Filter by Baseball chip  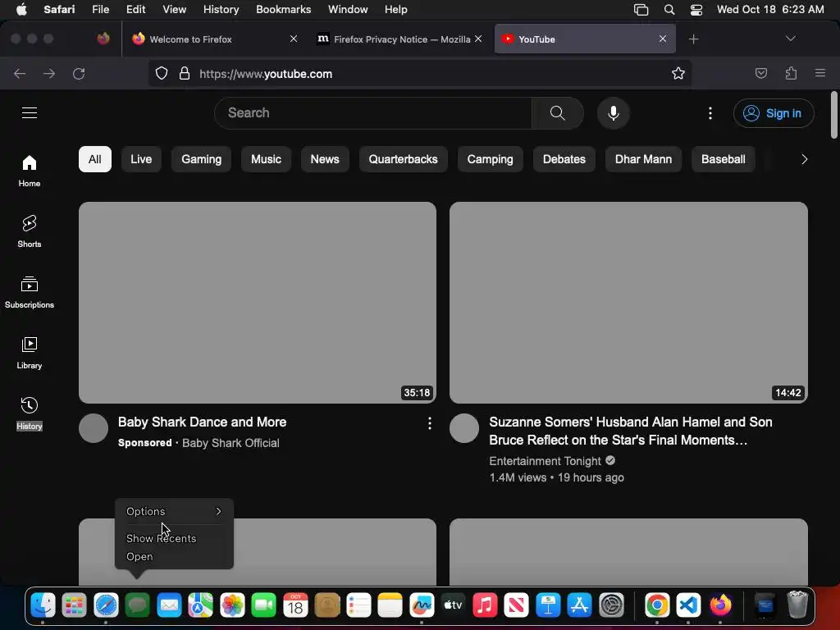tap(724, 159)
